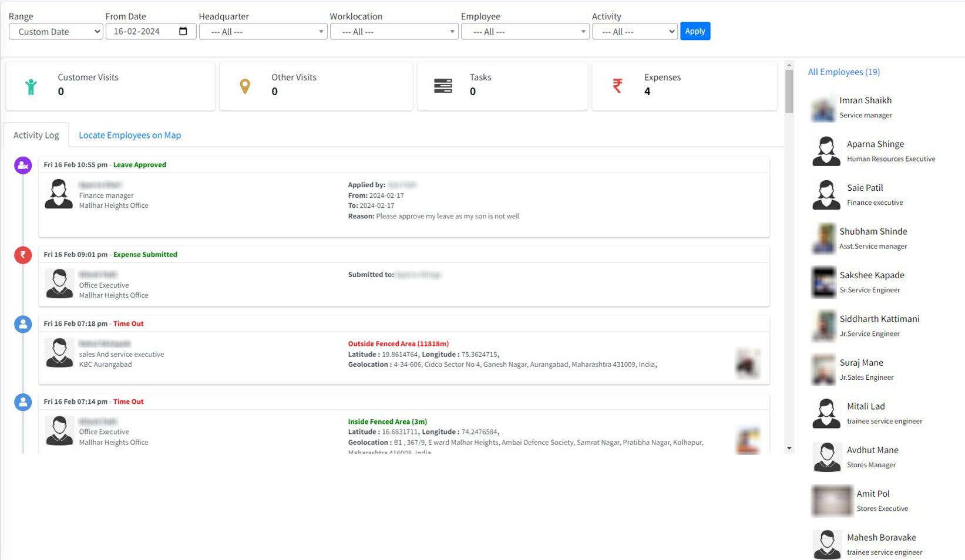Expand the Worklocation dropdown
The width and height of the screenshot is (965, 560).
coord(394,32)
